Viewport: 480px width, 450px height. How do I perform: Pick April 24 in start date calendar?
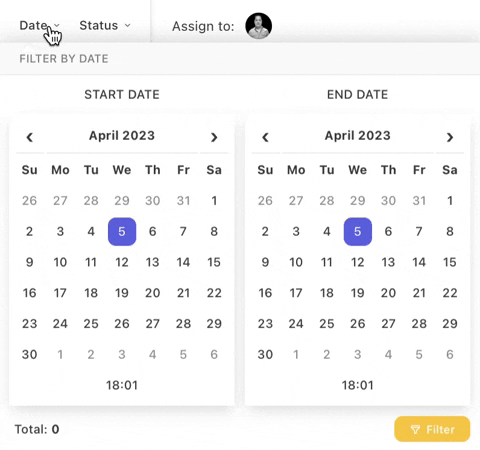[60, 324]
